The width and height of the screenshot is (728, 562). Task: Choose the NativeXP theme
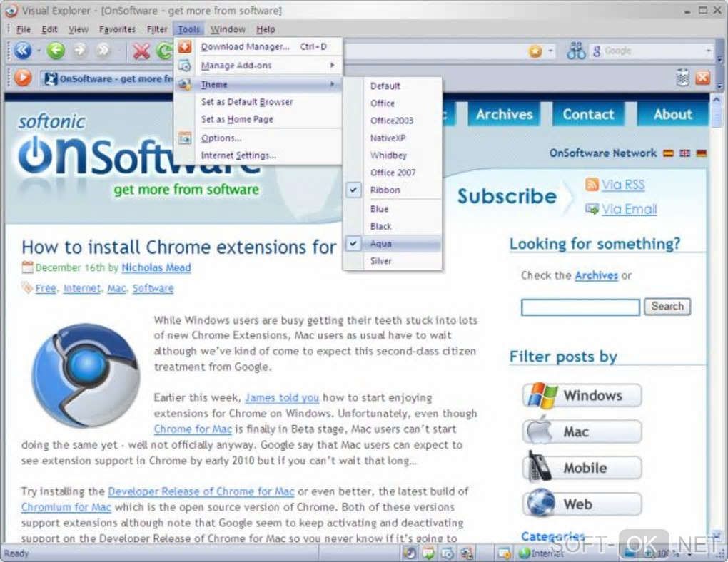[393, 138]
